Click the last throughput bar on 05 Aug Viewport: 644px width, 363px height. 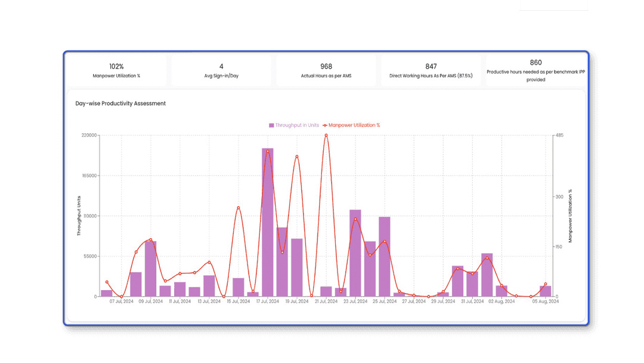tap(545, 291)
